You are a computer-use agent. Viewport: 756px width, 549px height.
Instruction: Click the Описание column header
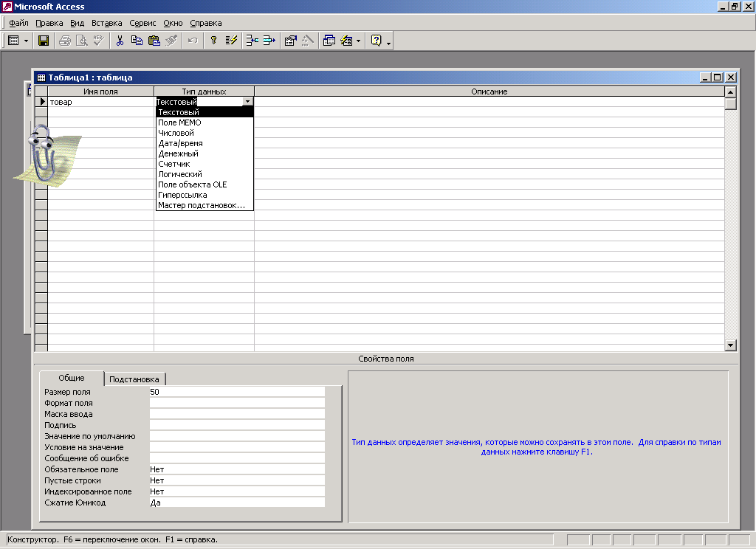[x=489, y=91]
